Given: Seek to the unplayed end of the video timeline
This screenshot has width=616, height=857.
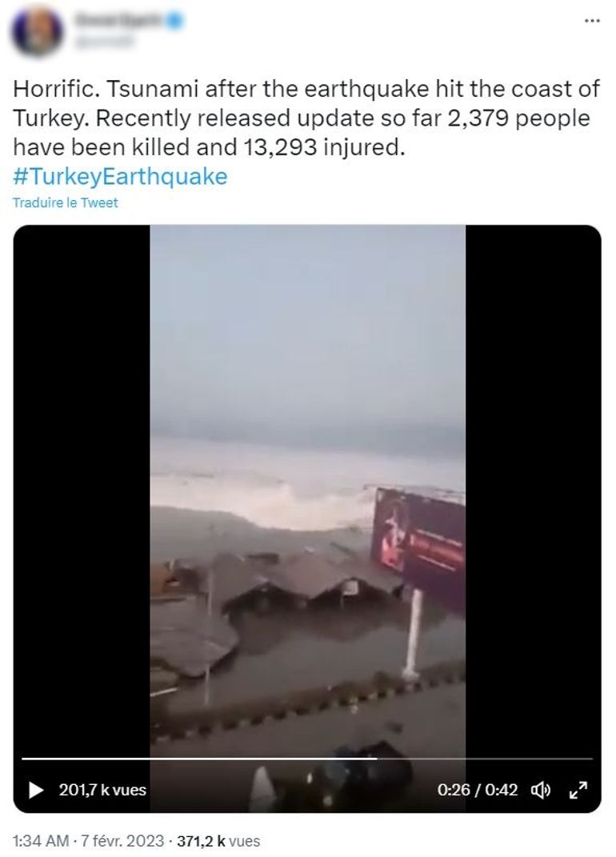Looking at the screenshot, I should 485,759.
